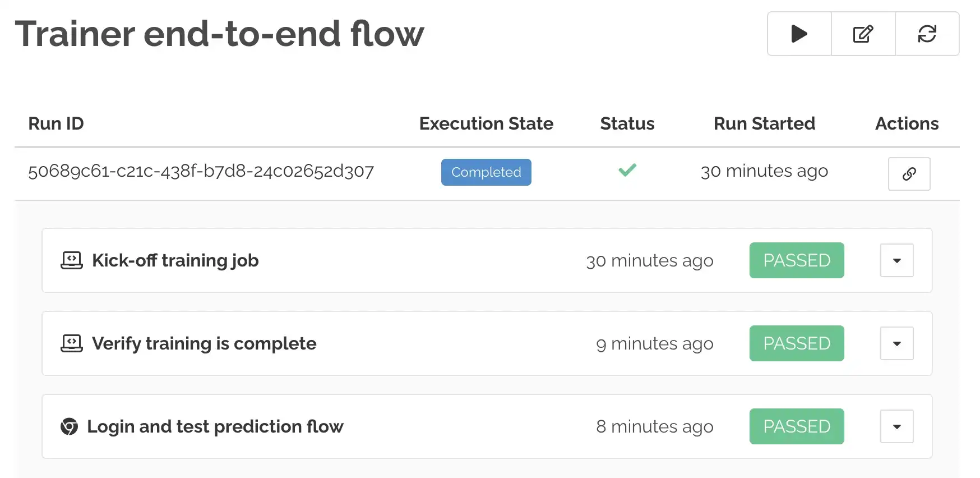Click the 30 minutes ago timestamp for Kick-off training job

[650, 260]
